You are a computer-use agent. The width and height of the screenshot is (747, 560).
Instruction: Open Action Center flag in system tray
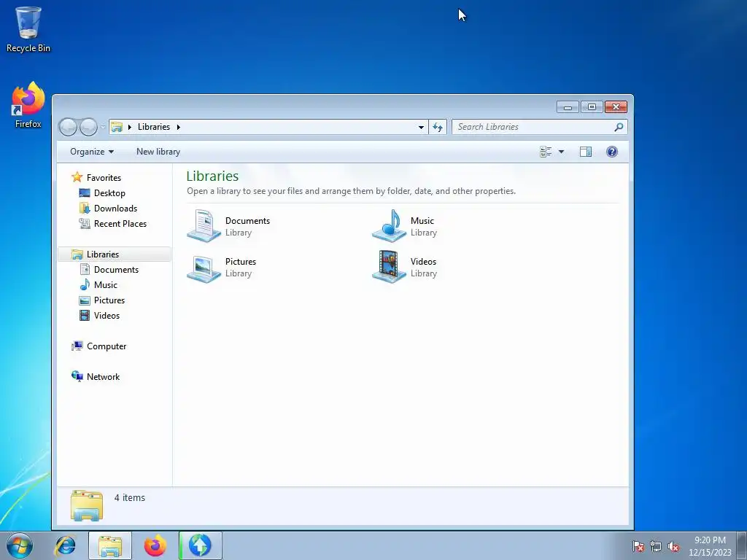coord(638,546)
